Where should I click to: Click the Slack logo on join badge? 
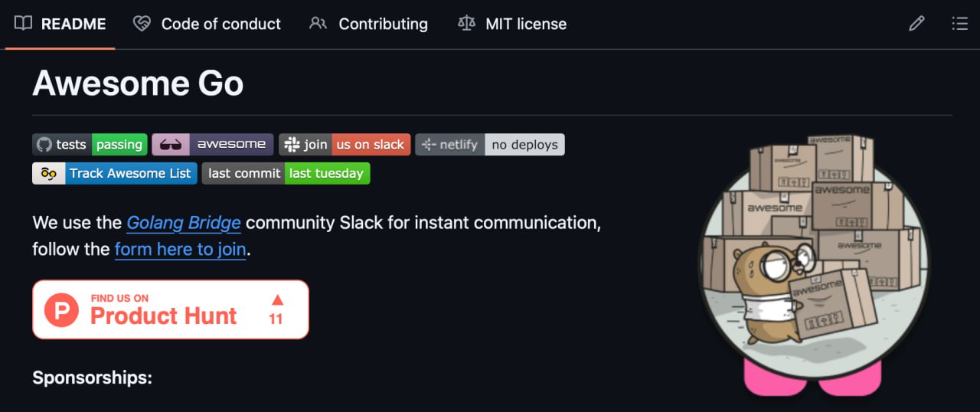click(291, 145)
